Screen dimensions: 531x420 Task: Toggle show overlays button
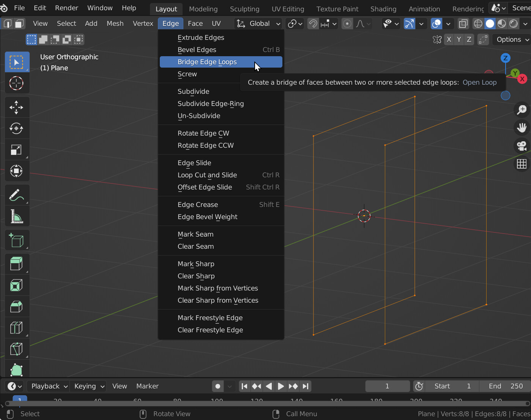[x=436, y=24]
